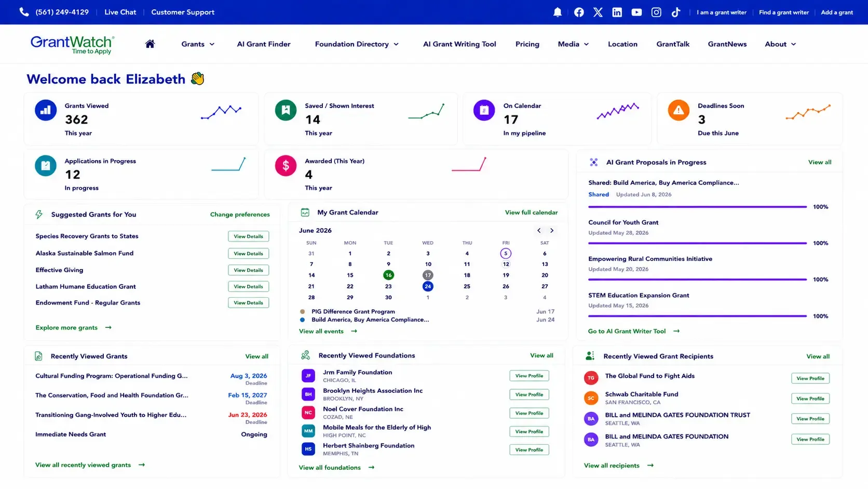Click the My Grant Calendar icon
The height and width of the screenshot is (489, 868).
tap(305, 212)
